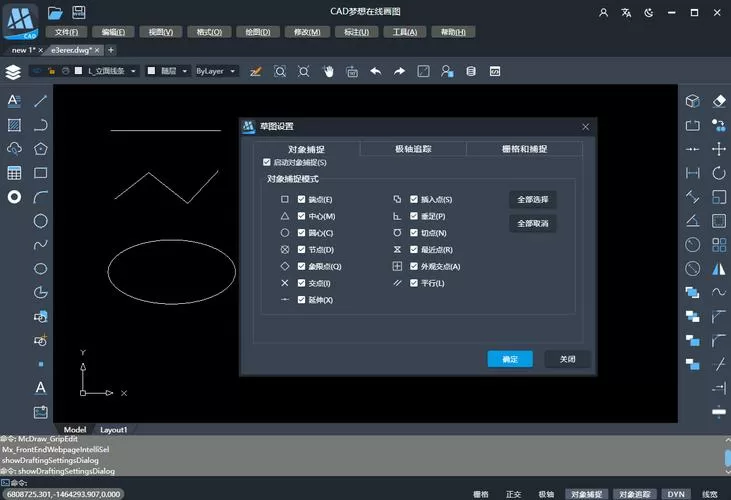Uncheck the 交点(I) snap checkbox
731x500 pixels.
(301, 283)
